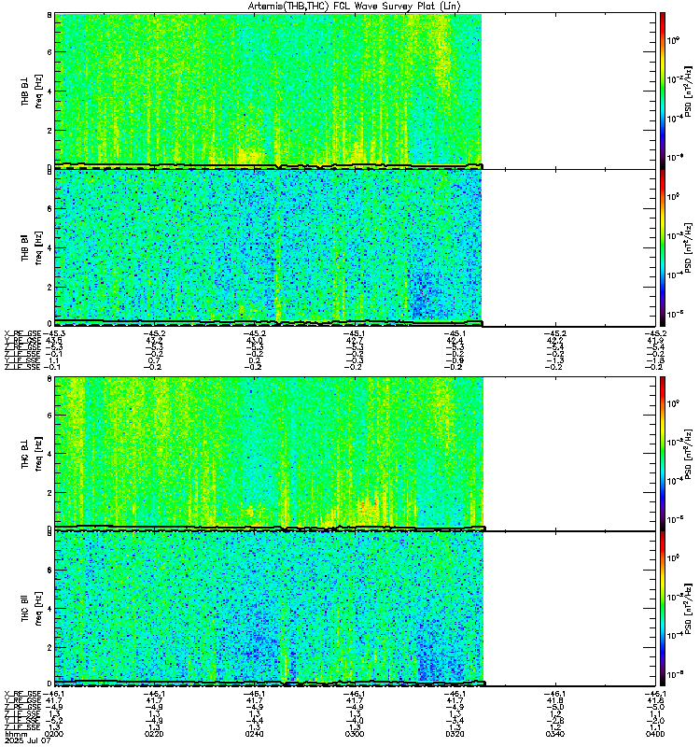Click 'X_RE_GSE' label under the THB panels
This screenshot has width=700, height=747.
[22, 333]
